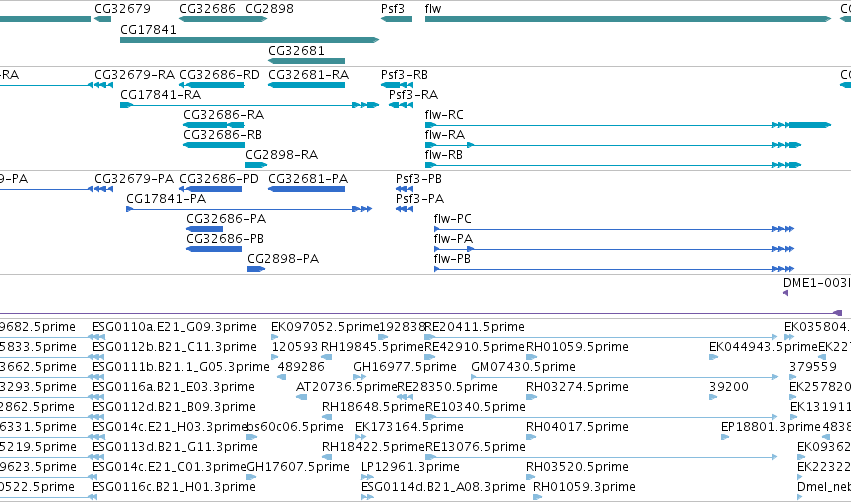Screen dimensions: 851x502
Task: Click EST ESG0110a.E21_G09.3prime
Action: pyautogui.click(x=174, y=327)
